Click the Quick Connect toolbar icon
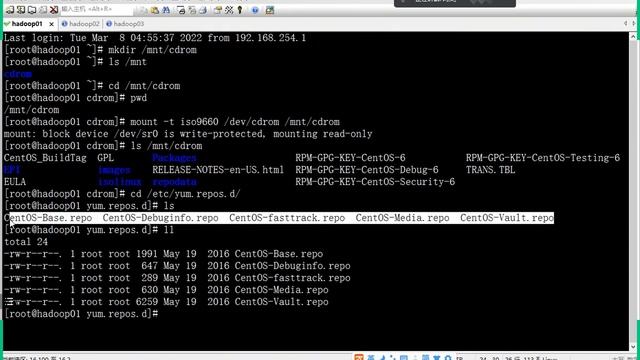640x360 pixels. click(20, 10)
